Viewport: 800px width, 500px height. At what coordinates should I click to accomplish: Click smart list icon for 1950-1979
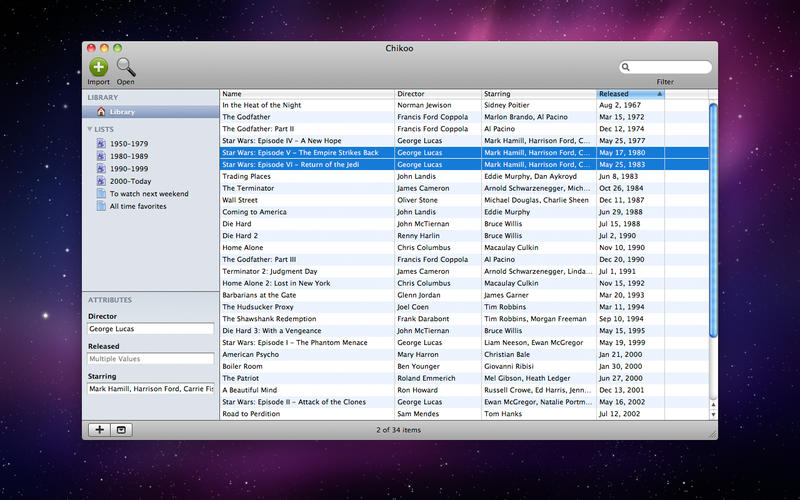pyautogui.click(x=101, y=143)
